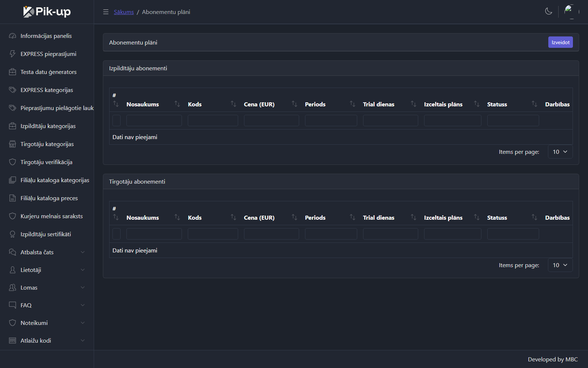Click the Pieprasījumu pielāgotie lauki tags icon
This screenshot has height=368, width=588.
pos(12,108)
